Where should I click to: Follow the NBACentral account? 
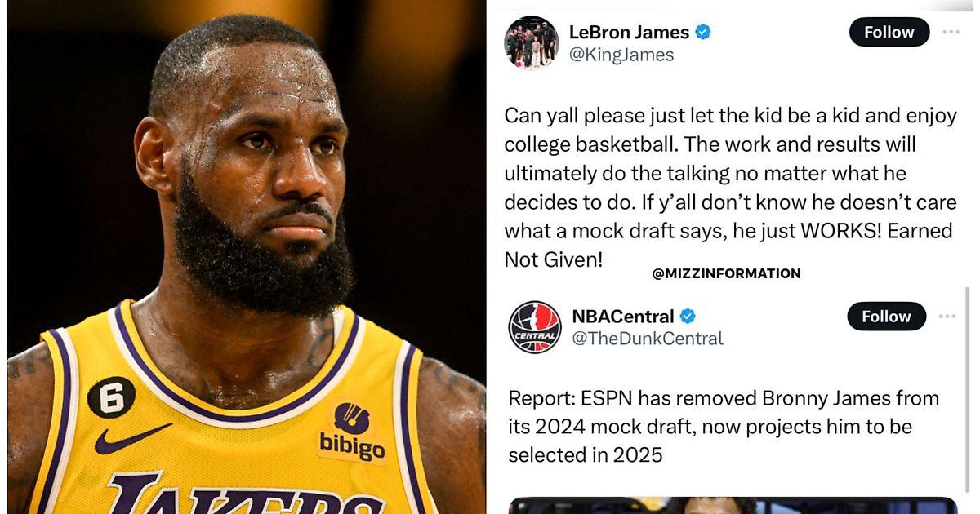[x=886, y=316]
